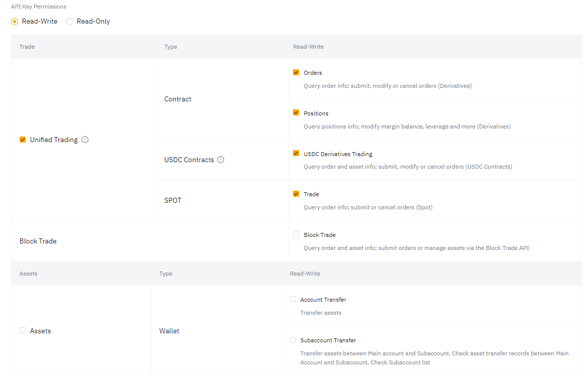Click the 'USDC Contracts' type label

pyautogui.click(x=189, y=160)
